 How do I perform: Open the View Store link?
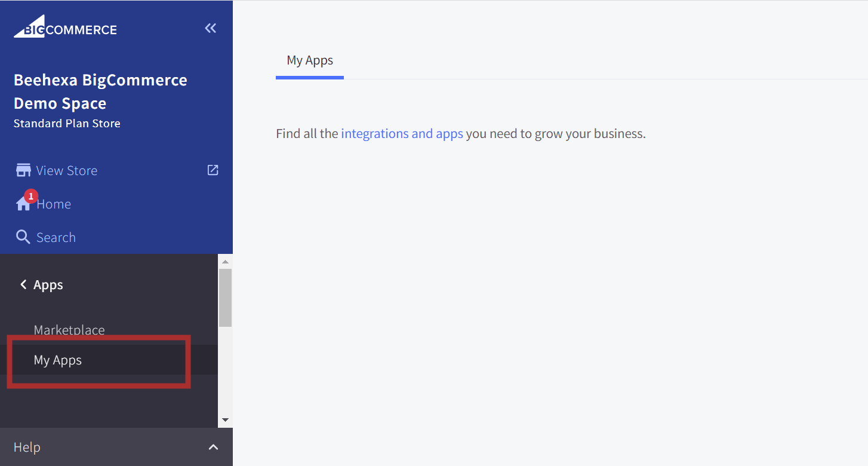pyautogui.click(x=67, y=171)
